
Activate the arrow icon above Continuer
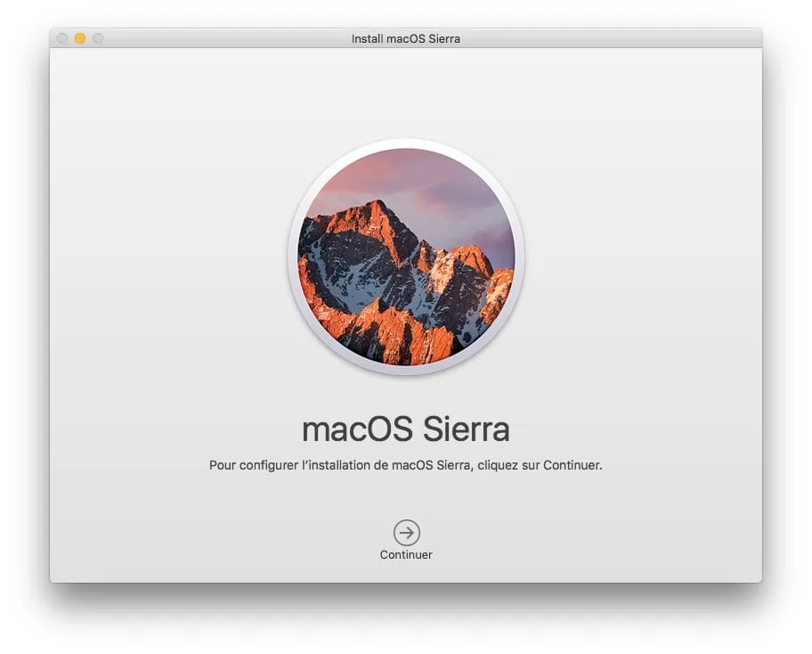406,532
